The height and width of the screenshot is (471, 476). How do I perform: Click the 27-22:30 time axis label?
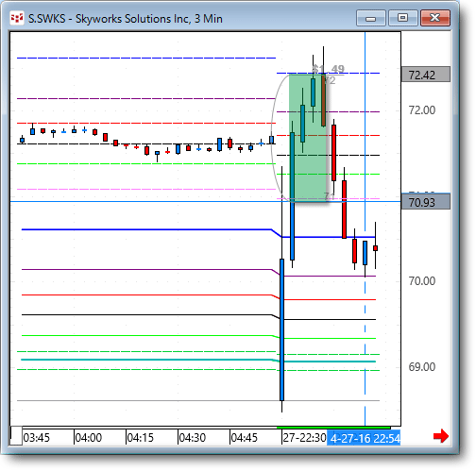[304, 438]
